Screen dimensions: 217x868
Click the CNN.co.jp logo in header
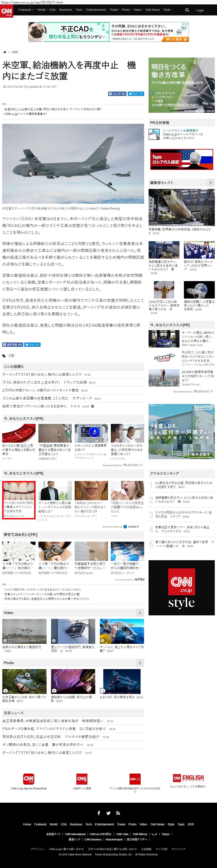(6, 11)
